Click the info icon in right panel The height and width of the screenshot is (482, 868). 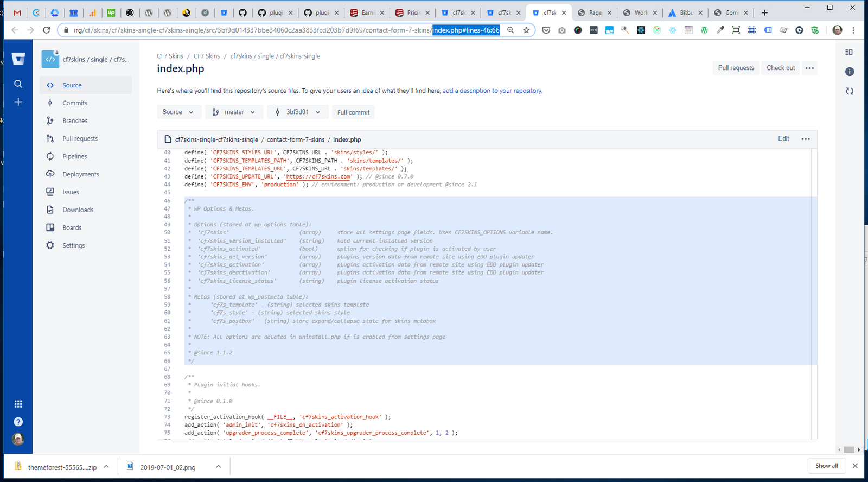pos(850,72)
